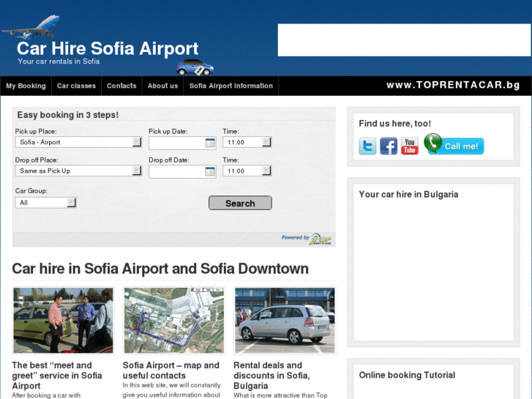Click 'Online booking Tutorial' heading
532x399 pixels.
(x=407, y=375)
